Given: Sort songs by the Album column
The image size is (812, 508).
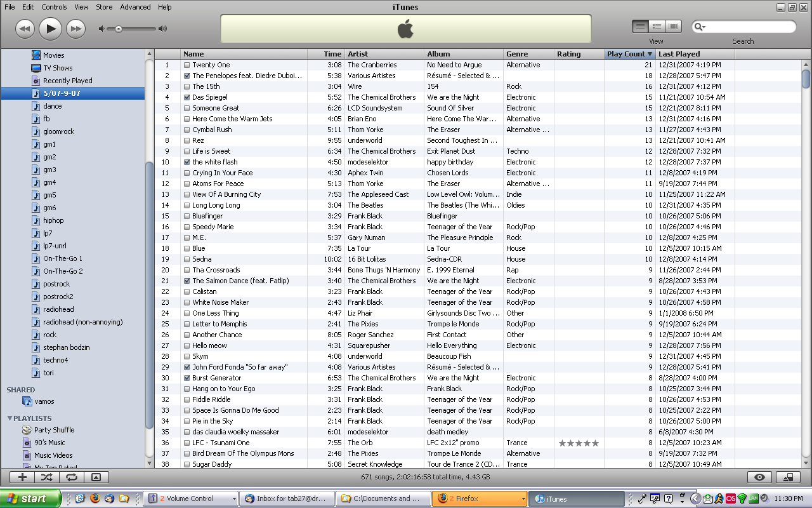Looking at the screenshot, I should click(464, 54).
